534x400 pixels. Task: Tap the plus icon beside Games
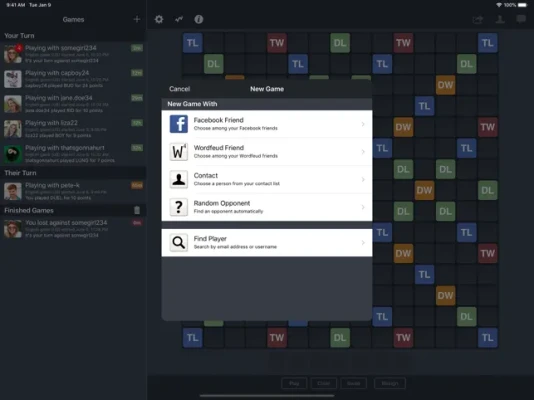[x=137, y=19]
